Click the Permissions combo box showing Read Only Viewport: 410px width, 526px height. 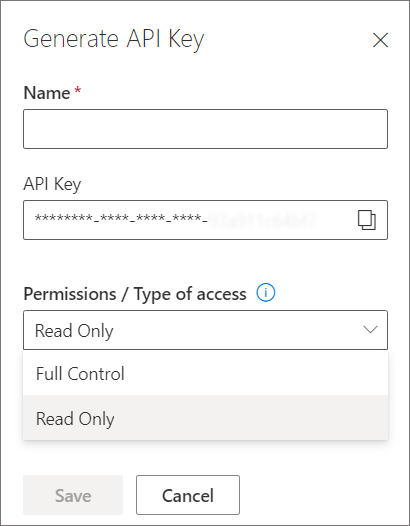(x=205, y=330)
